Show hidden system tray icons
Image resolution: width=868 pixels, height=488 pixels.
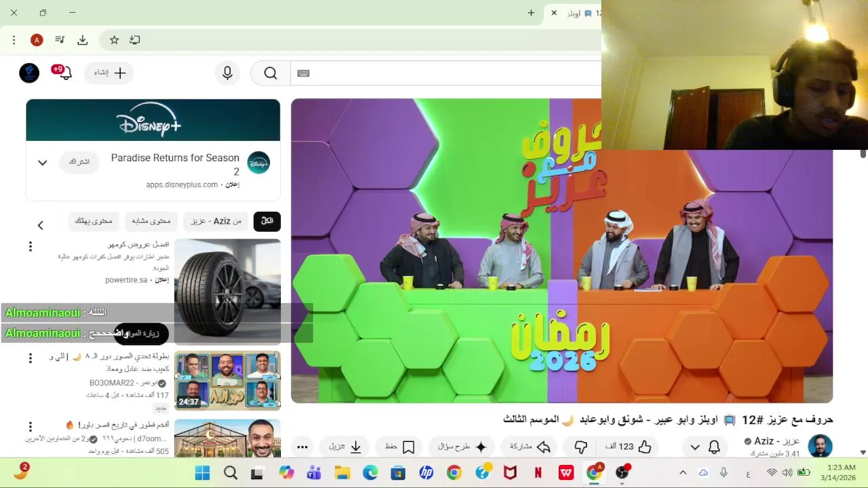point(683,473)
